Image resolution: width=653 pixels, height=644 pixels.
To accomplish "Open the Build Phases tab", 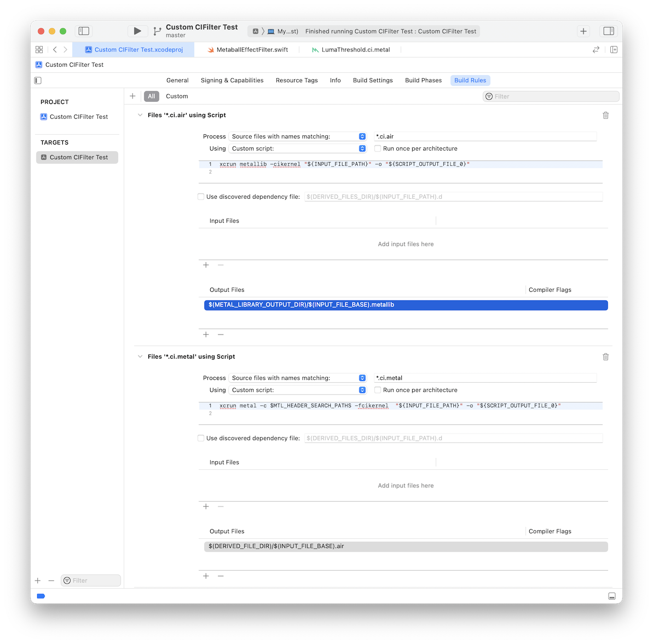I will (423, 81).
